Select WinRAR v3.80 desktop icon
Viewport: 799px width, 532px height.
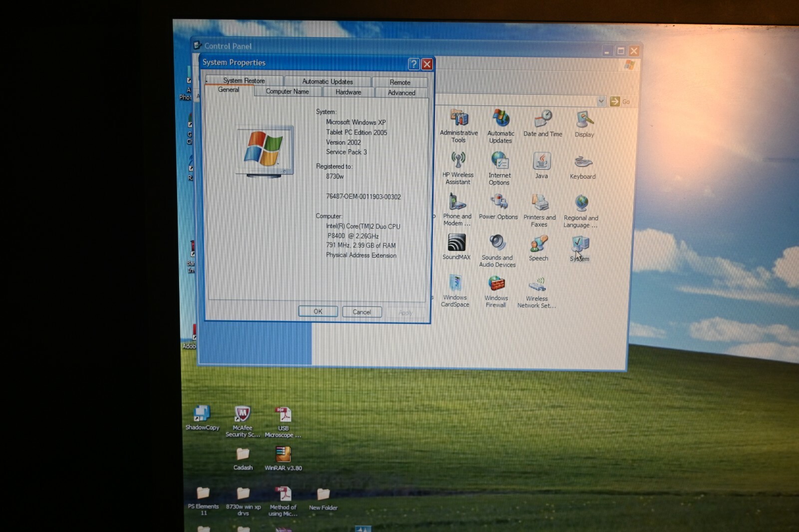click(283, 458)
